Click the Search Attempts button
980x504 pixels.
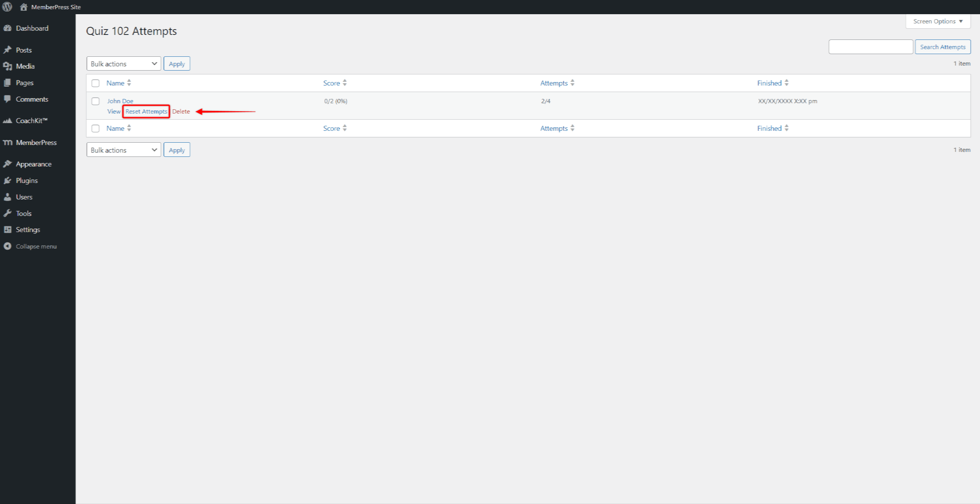pyautogui.click(x=943, y=46)
